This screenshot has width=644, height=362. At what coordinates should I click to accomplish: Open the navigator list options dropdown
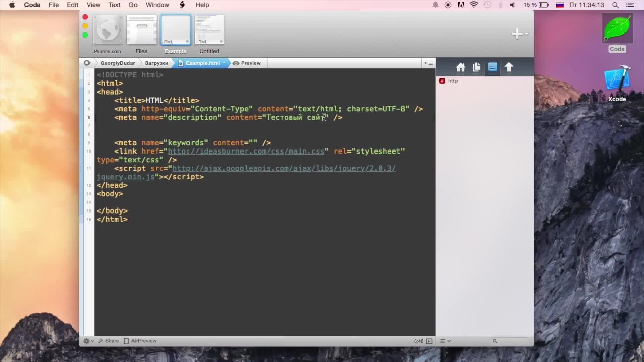pos(445,341)
